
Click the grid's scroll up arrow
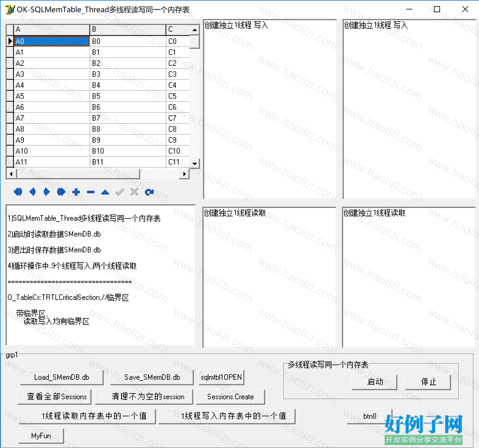pos(195,30)
